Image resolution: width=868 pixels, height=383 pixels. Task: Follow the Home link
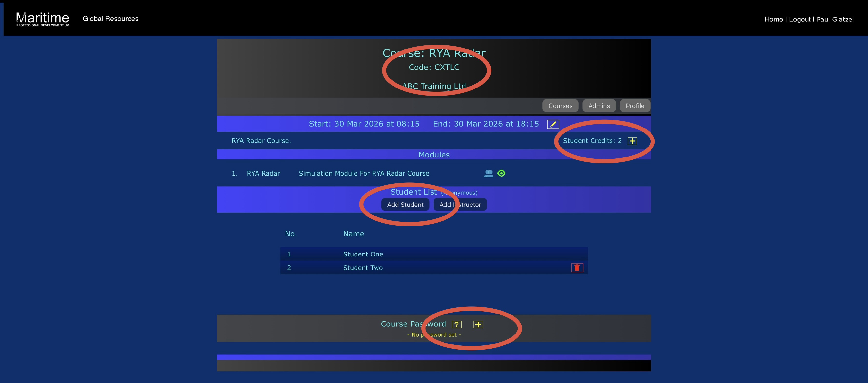[x=773, y=20]
